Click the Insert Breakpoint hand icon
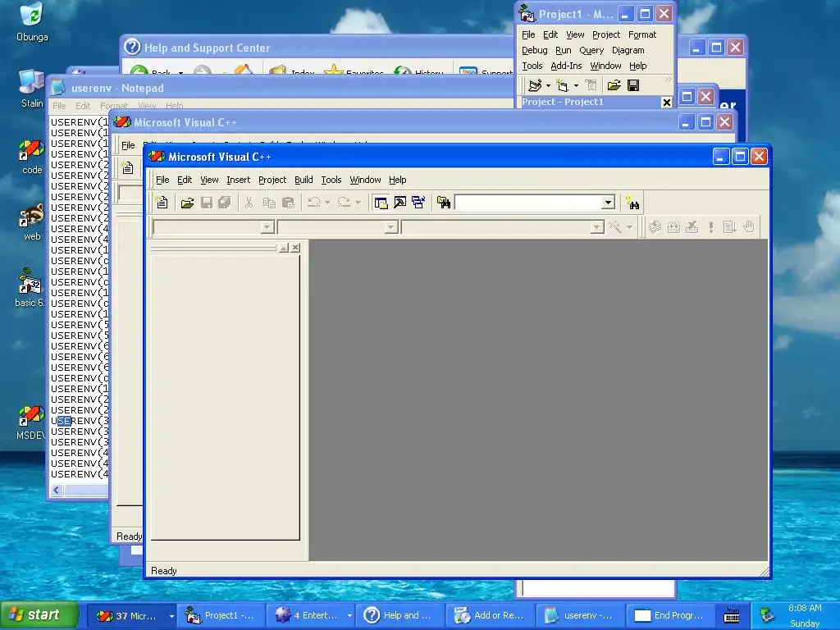Image resolution: width=840 pixels, height=630 pixels. coord(749,227)
